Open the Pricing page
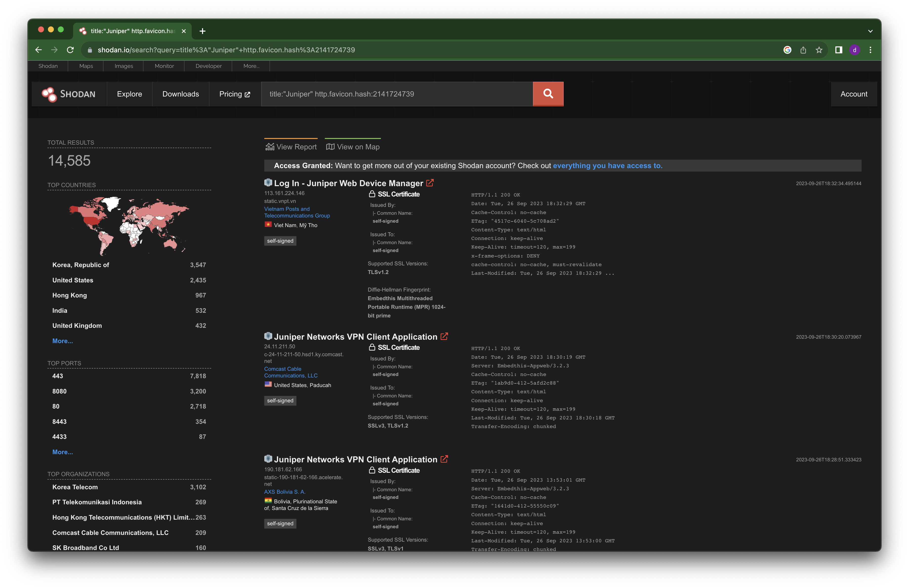909x588 pixels. [235, 94]
